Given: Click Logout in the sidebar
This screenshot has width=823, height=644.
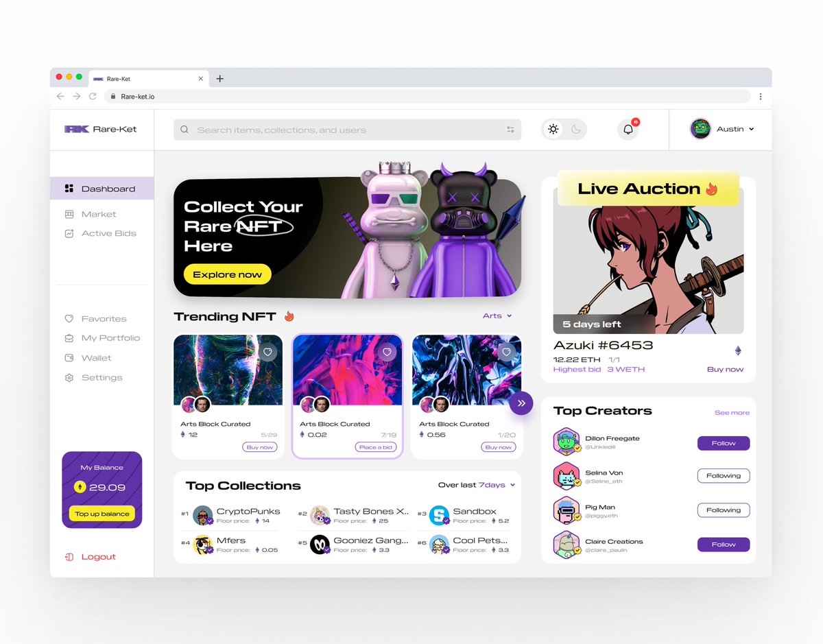Looking at the screenshot, I should pyautogui.click(x=91, y=557).
